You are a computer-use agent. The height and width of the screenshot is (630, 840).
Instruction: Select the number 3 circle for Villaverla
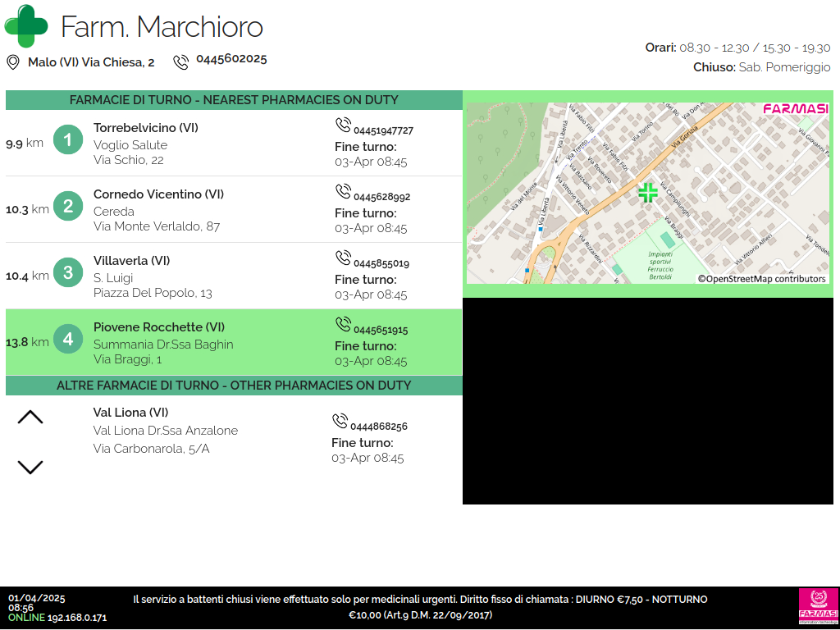68,273
